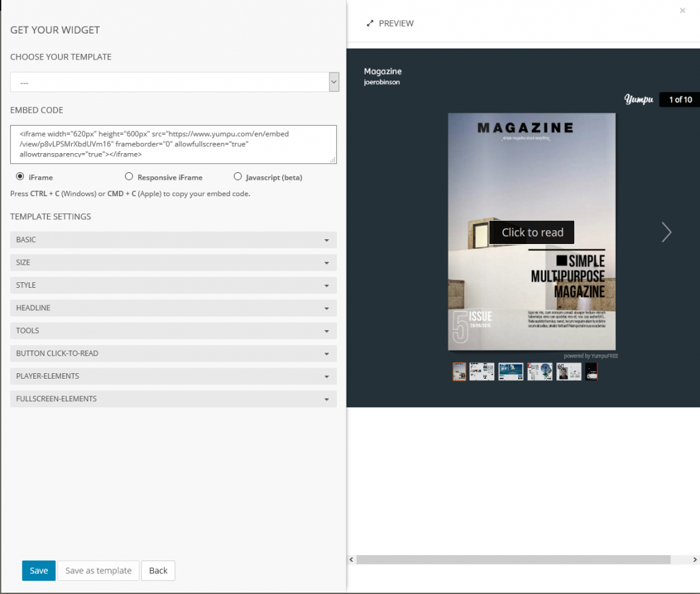The image size is (700, 594).
Task: Close the widget dialog with X
Action: coord(682,10)
